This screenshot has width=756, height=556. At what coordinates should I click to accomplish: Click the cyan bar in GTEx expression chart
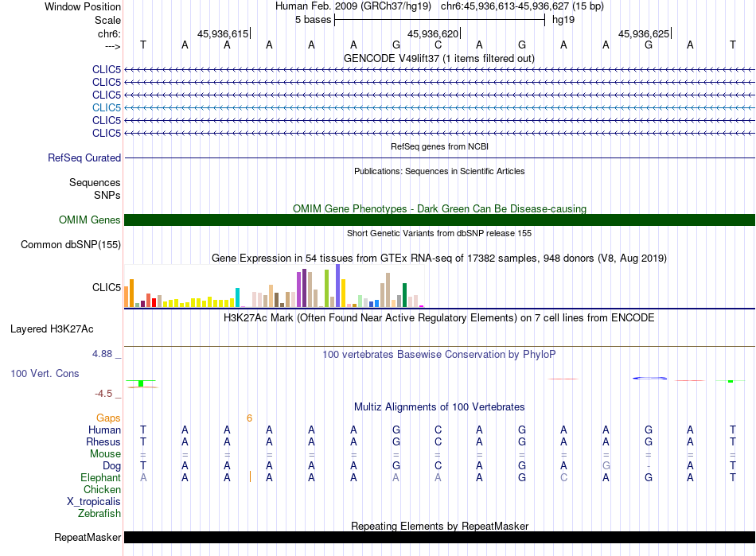coord(237,297)
